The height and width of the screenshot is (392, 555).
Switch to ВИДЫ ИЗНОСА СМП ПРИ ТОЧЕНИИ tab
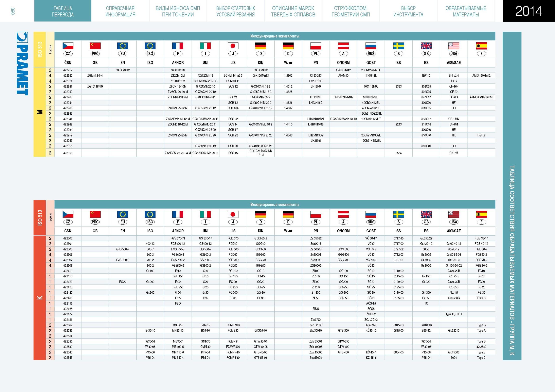pos(178,11)
